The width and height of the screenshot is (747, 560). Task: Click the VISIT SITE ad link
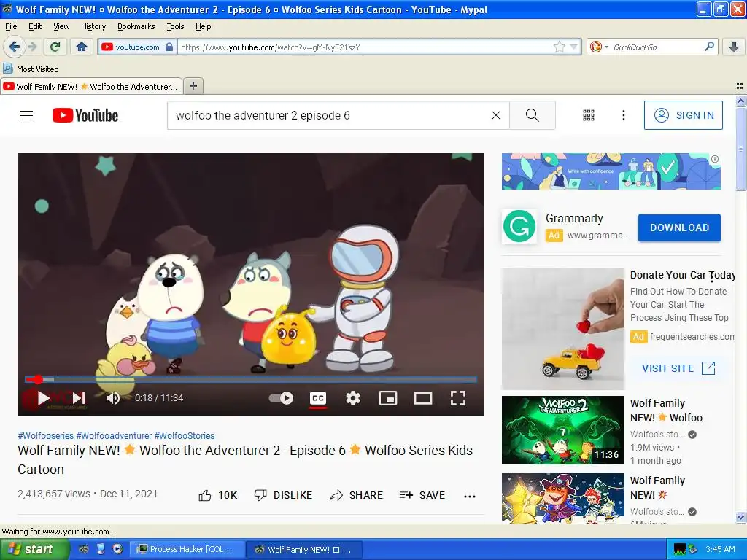click(678, 368)
